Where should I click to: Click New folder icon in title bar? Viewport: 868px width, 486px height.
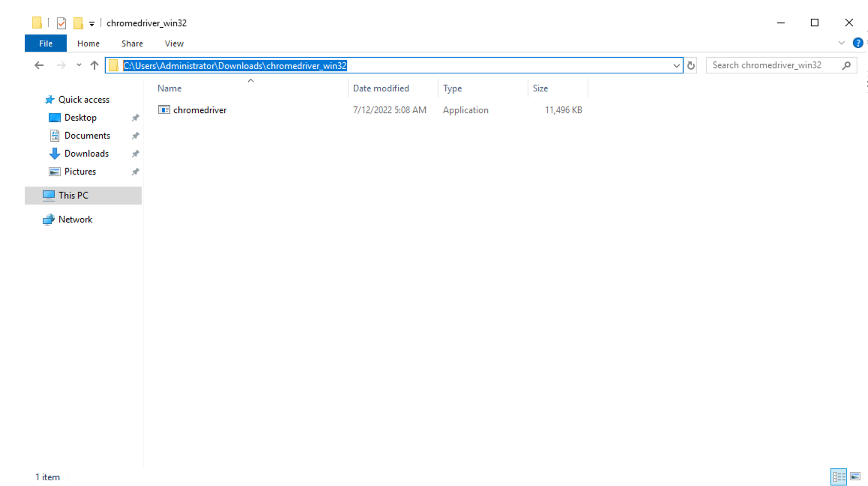[78, 23]
